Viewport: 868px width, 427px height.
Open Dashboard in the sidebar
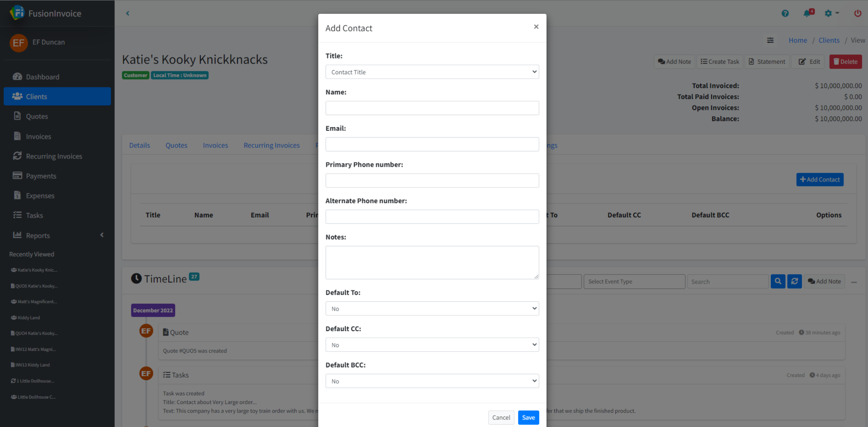42,77
